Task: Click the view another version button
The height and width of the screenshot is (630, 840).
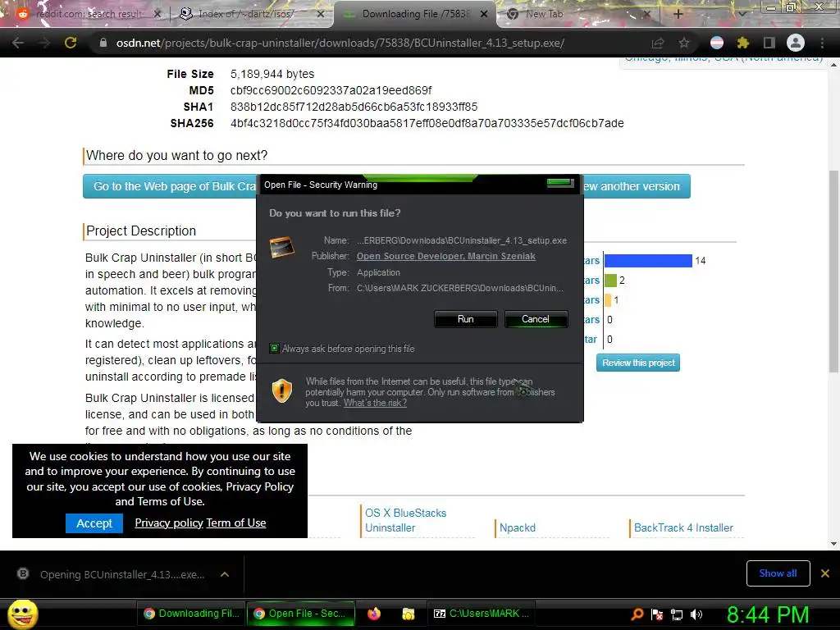Action: tap(637, 186)
